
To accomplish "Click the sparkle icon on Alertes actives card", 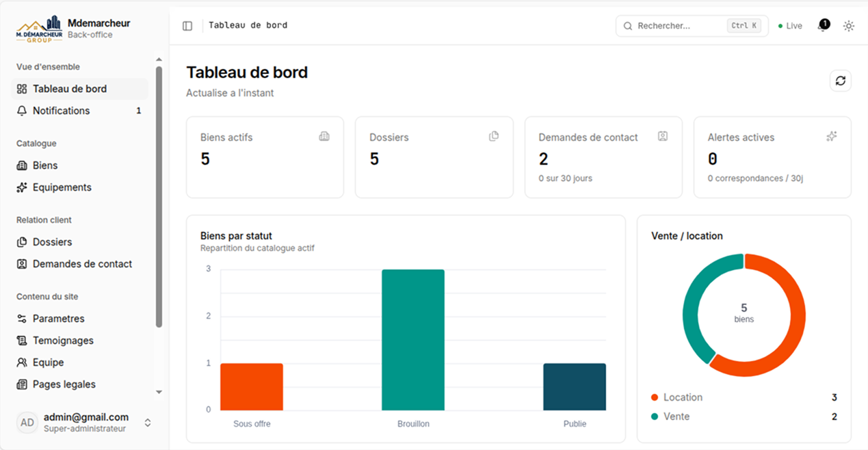I will [x=832, y=136].
